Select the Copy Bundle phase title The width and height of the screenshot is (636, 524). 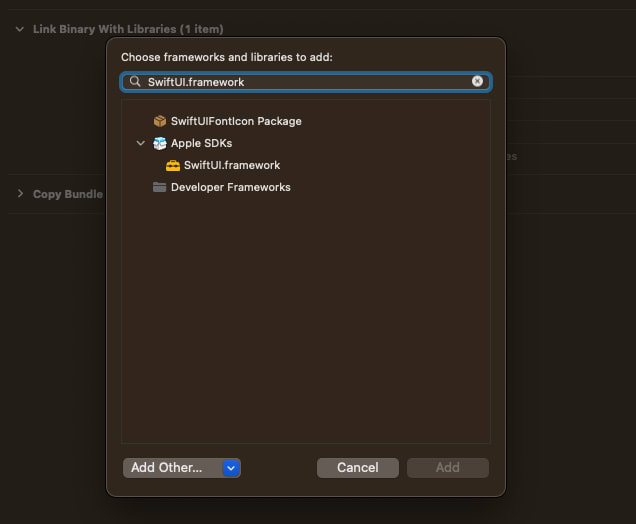point(68,194)
